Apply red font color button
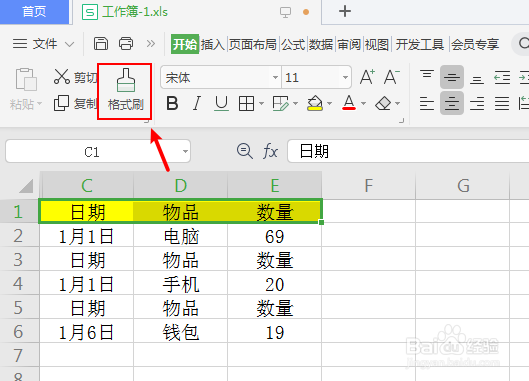Image resolution: width=529 pixels, height=381 pixels. tap(349, 103)
